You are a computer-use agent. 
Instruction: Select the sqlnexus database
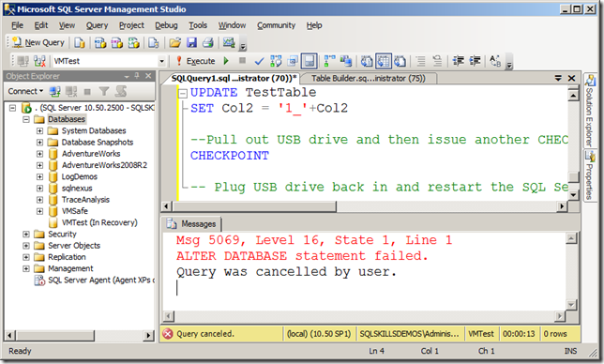pos(77,188)
